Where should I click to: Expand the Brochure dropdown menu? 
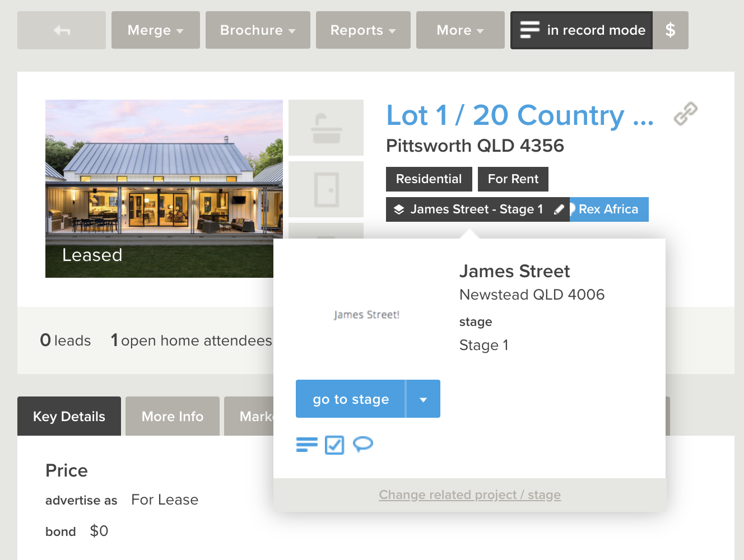(x=258, y=30)
